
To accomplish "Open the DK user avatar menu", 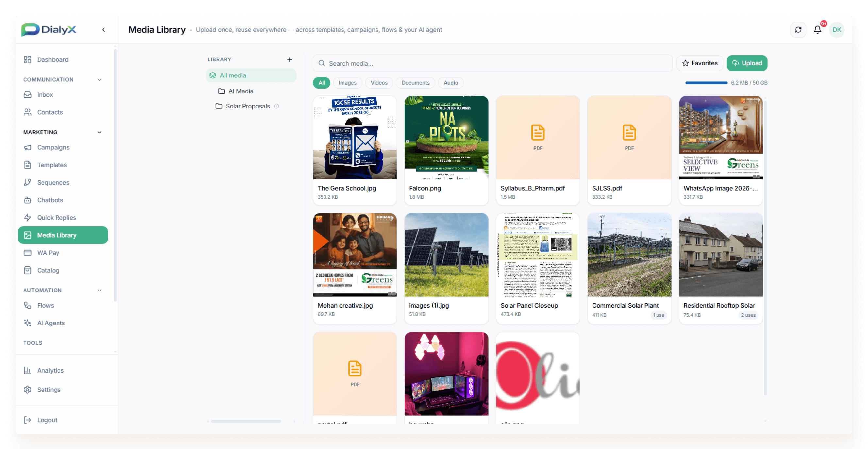I will tap(837, 30).
